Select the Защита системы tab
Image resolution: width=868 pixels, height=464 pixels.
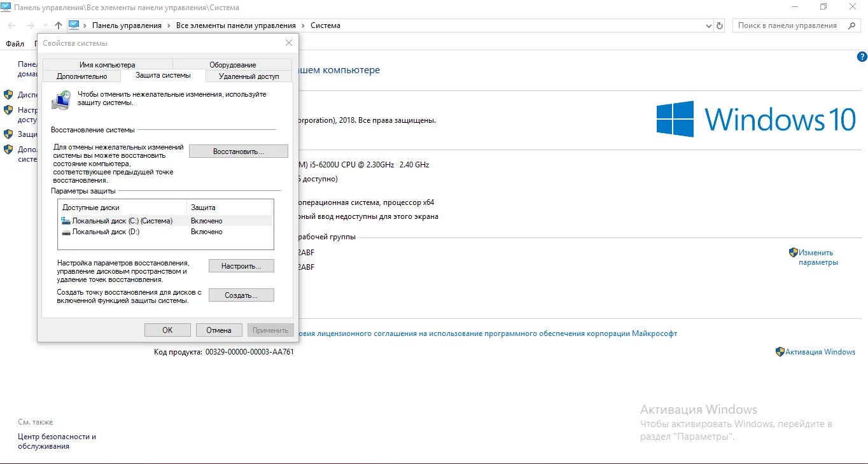[163, 75]
